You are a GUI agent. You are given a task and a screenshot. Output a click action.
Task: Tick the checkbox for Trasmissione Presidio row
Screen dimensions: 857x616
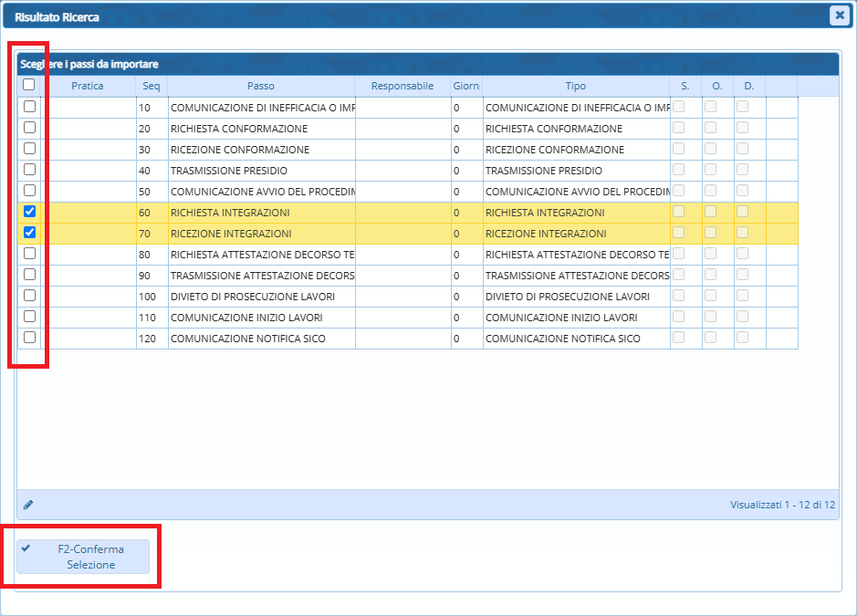29,170
